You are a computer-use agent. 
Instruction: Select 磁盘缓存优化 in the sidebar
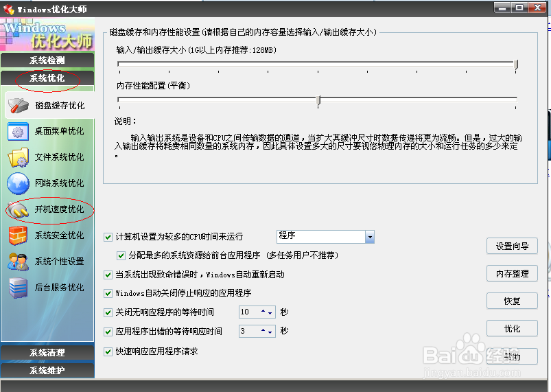(x=49, y=106)
